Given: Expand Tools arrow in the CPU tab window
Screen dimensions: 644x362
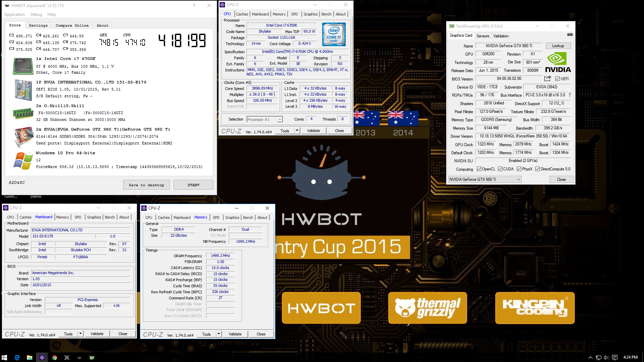Looking at the screenshot, I should (297, 131).
